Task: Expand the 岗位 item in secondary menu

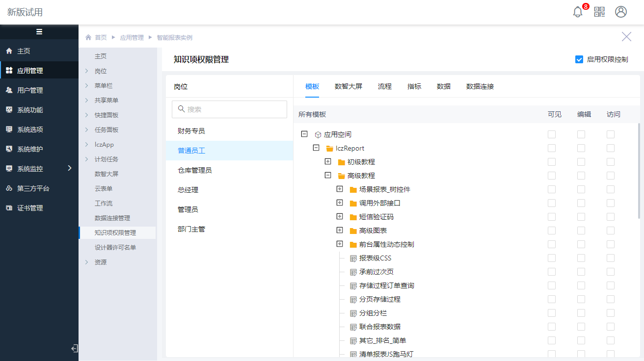Action: (x=87, y=71)
